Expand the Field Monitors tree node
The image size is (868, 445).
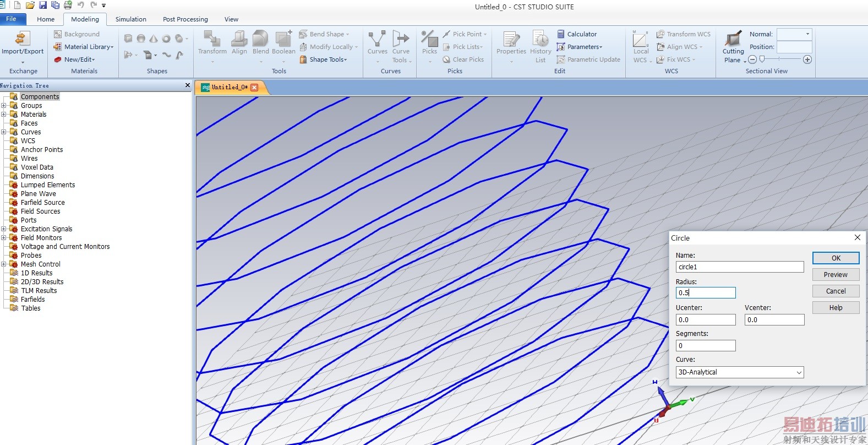[x=4, y=238]
